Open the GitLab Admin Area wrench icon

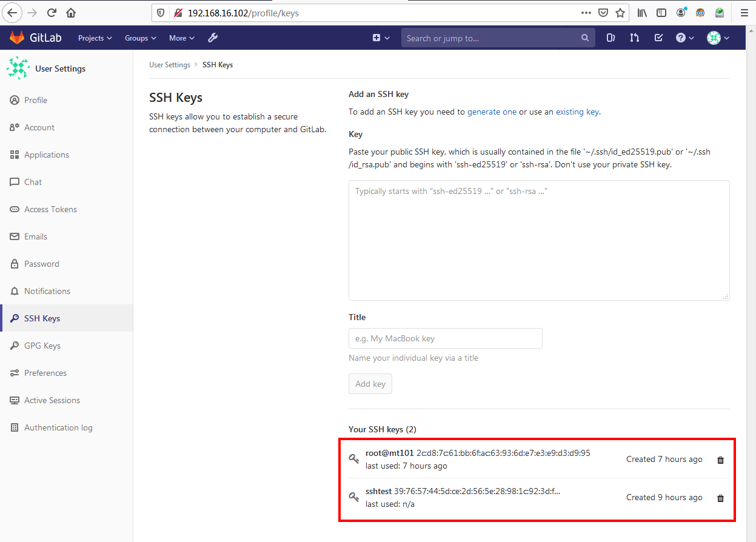click(x=213, y=38)
